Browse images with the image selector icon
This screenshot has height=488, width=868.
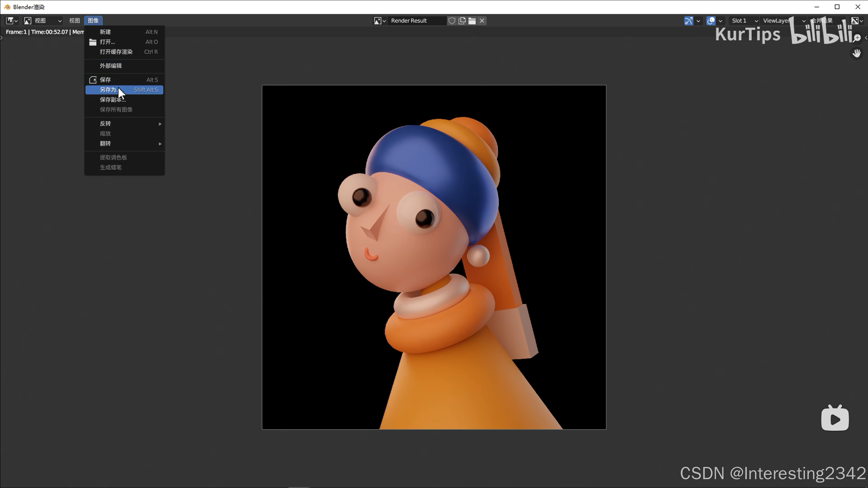(x=380, y=21)
